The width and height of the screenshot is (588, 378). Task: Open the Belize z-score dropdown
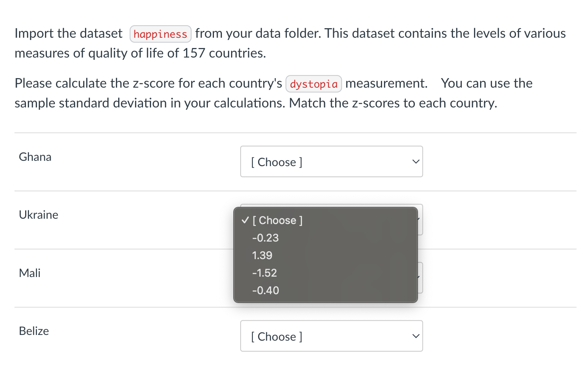331,336
